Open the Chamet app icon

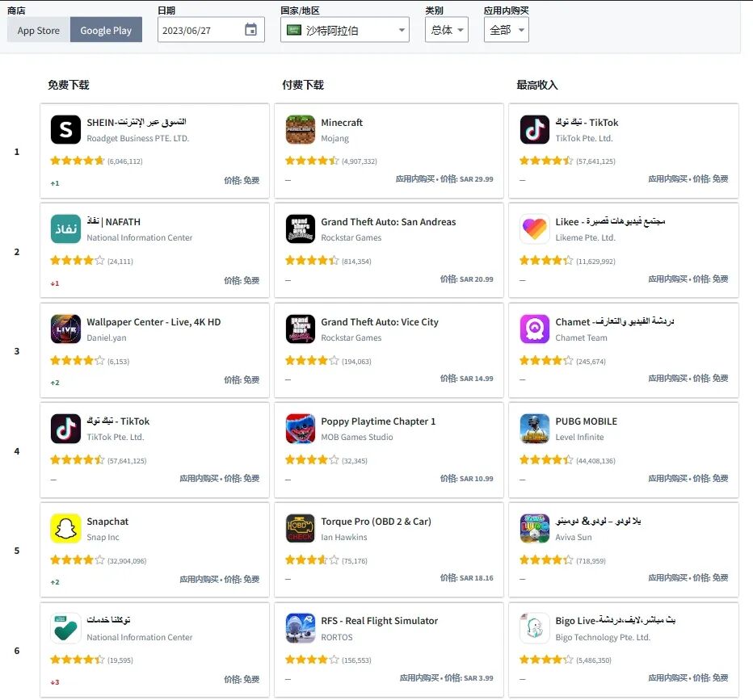[x=535, y=329]
